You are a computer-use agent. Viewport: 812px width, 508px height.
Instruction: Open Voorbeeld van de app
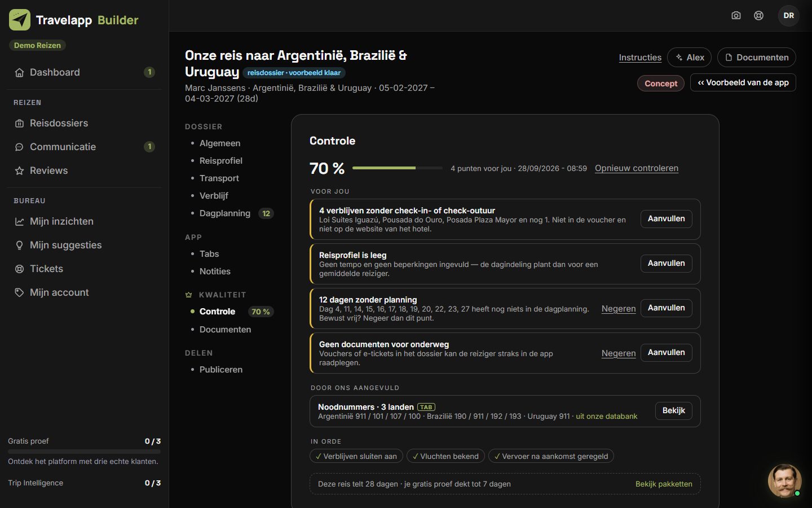click(x=743, y=82)
